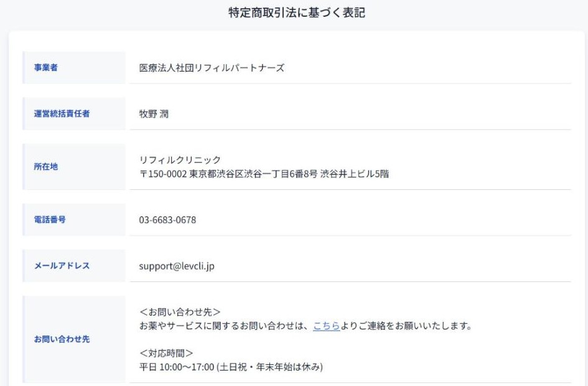Click the ＜対応時間＞ subheading
The height and width of the screenshot is (386, 588).
tap(166, 353)
